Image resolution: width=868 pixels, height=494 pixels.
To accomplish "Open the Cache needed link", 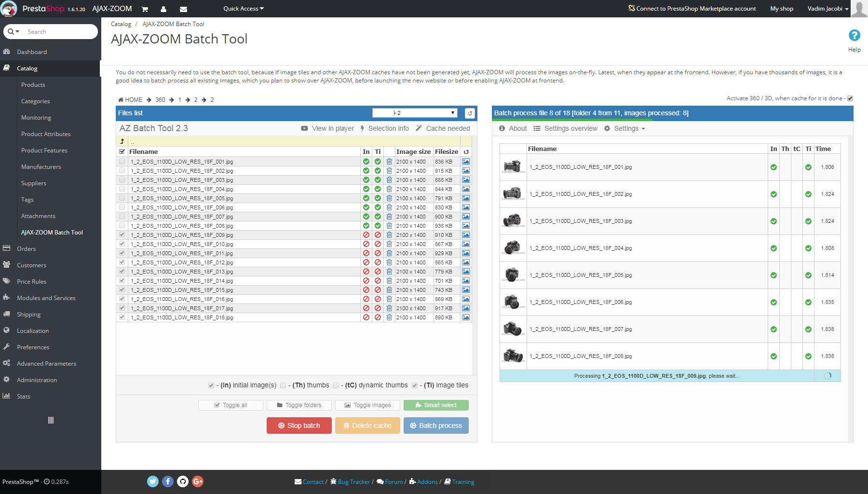I will pyautogui.click(x=443, y=128).
